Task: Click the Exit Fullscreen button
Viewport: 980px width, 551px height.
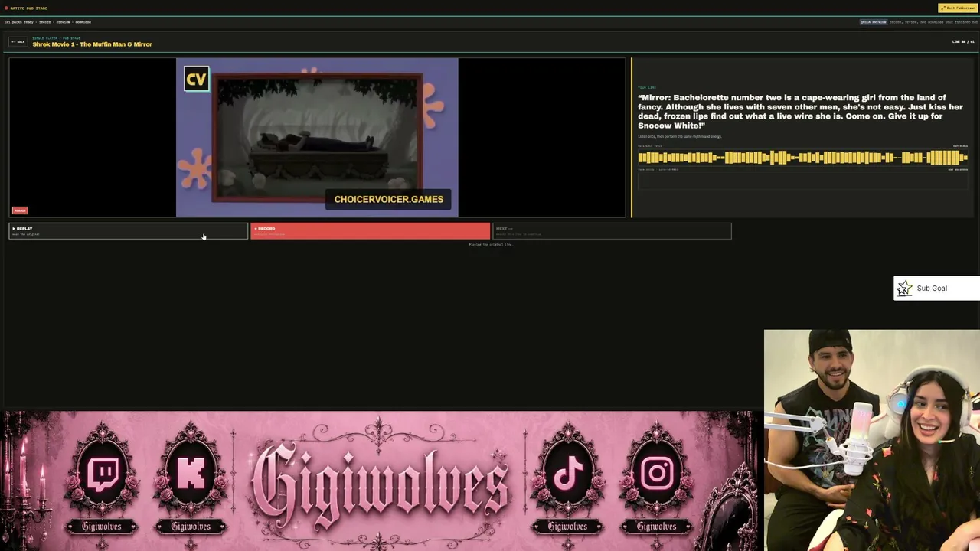Action: point(957,8)
